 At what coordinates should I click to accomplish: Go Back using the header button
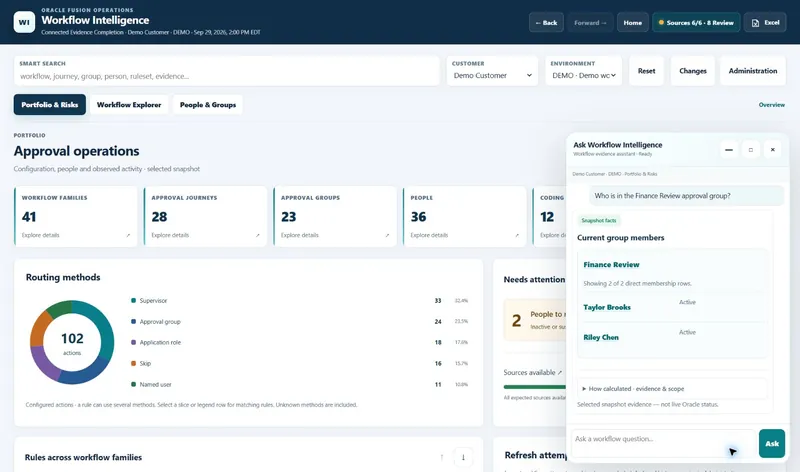546,22
